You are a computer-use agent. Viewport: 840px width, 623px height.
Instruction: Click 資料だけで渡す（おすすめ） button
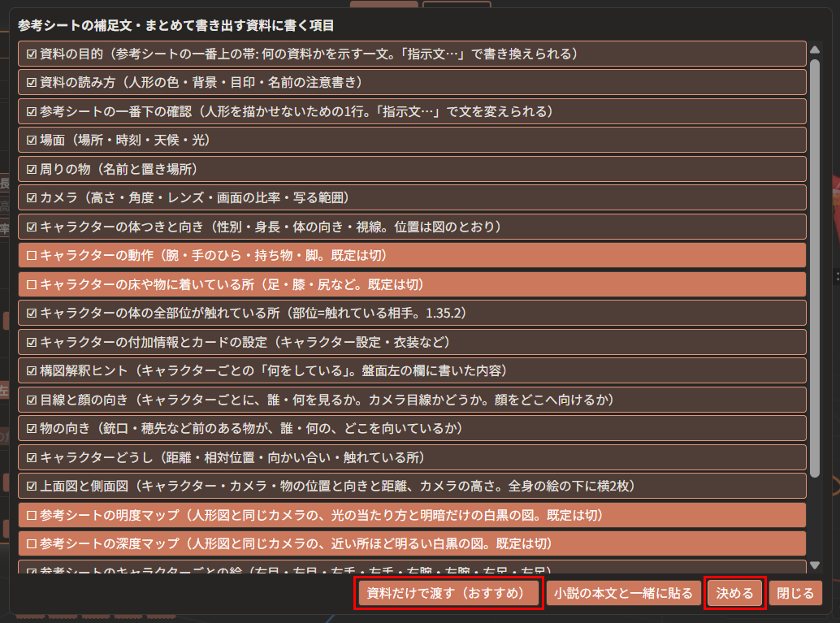(x=448, y=593)
